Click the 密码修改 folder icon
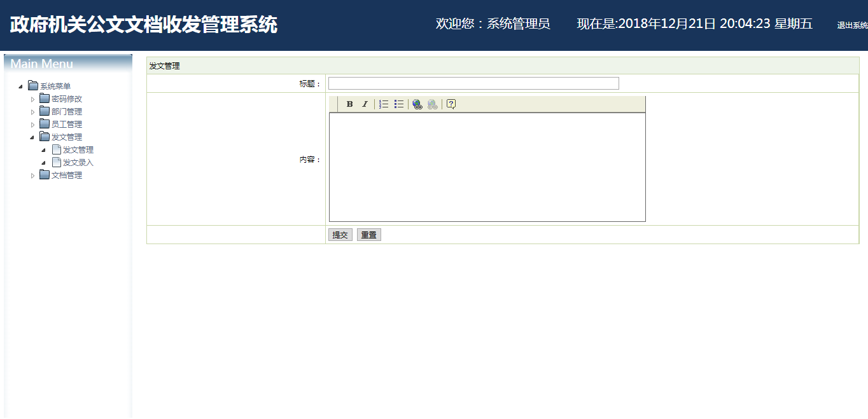Image resolution: width=868 pixels, height=419 pixels. (x=45, y=99)
